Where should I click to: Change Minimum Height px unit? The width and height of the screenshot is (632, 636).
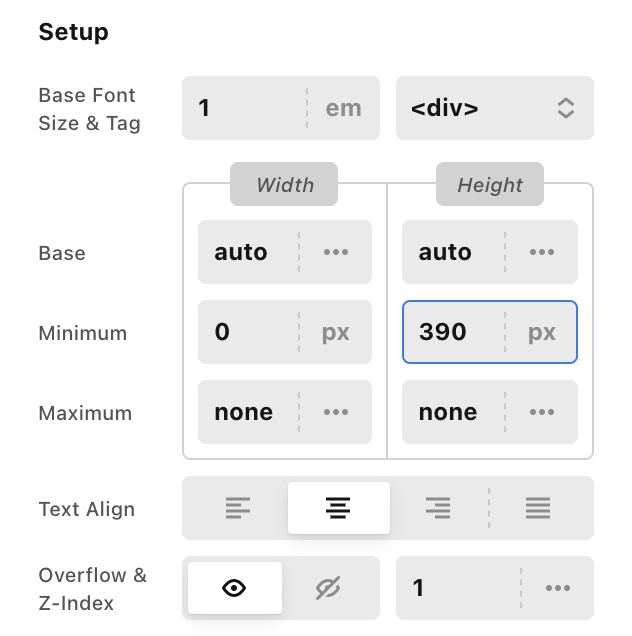(541, 332)
